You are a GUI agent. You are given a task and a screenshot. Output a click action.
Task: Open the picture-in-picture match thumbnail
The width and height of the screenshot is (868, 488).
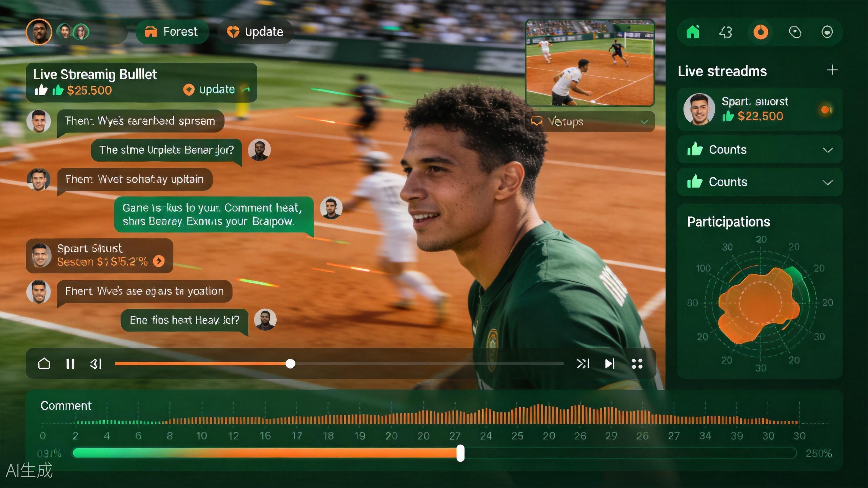coord(590,63)
